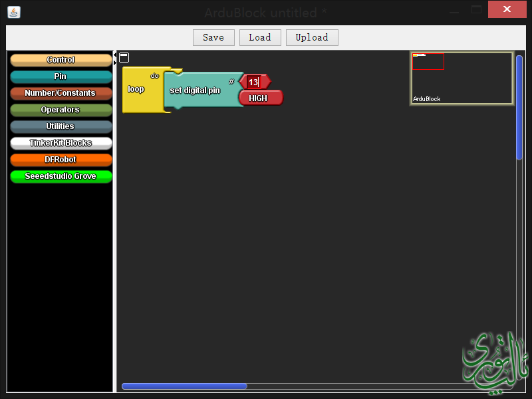
Task: Click the vertical scrollbar thumb
Action: [519, 108]
